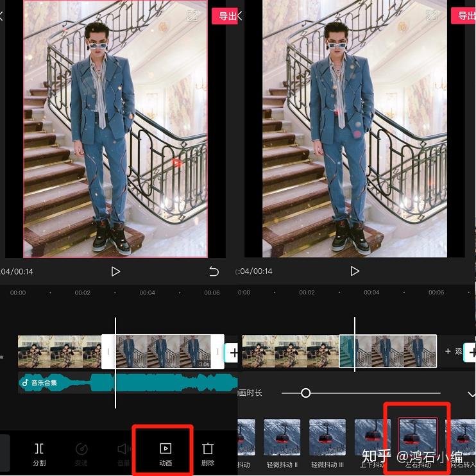Select the 轻微抖动 II animation effect
This screenshot has height=476, width=476.
pyautogui.click(x=282, y=437)
